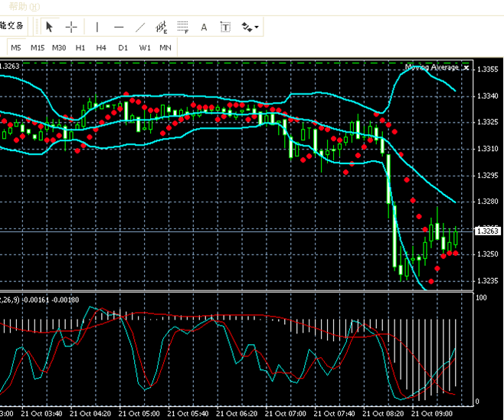
Task: Switch to W1 weekly timeframe
Action: (145, 48)
